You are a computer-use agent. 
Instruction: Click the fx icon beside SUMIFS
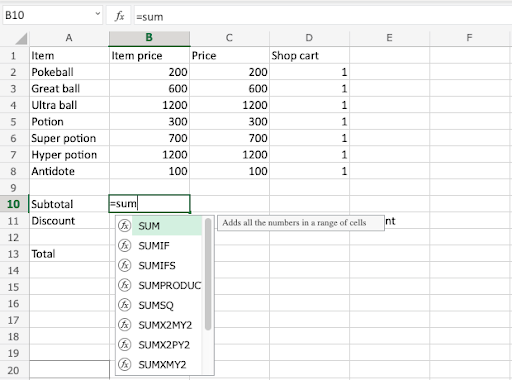(x=124, y=265)
